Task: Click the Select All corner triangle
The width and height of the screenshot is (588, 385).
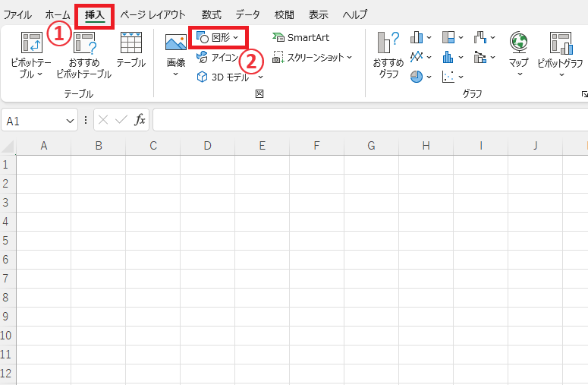Action: point(8,147)
